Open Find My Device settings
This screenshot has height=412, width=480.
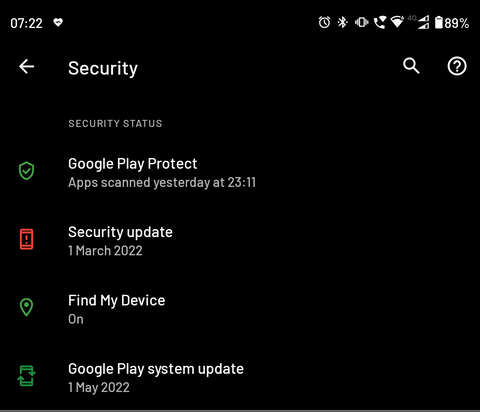(240, 309)
